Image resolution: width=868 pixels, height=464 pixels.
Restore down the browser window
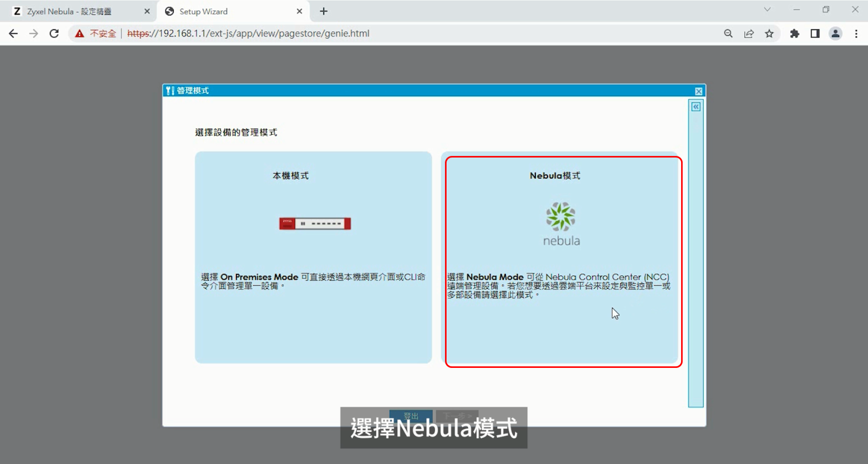826,10
